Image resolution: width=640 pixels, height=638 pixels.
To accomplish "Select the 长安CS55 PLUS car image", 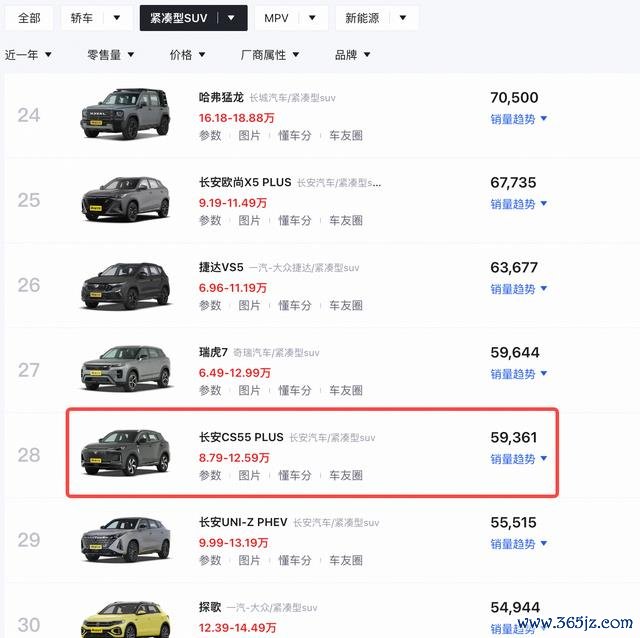I will [126, 455].
